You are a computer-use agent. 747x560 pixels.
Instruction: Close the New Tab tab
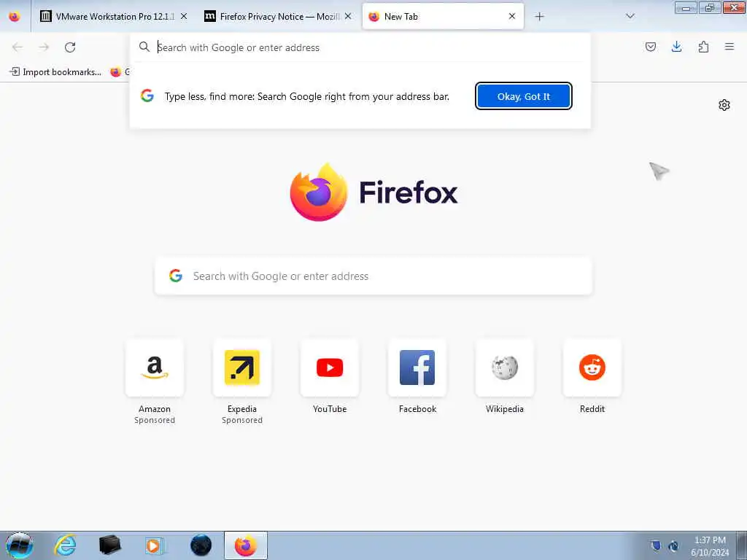point(512,16)
